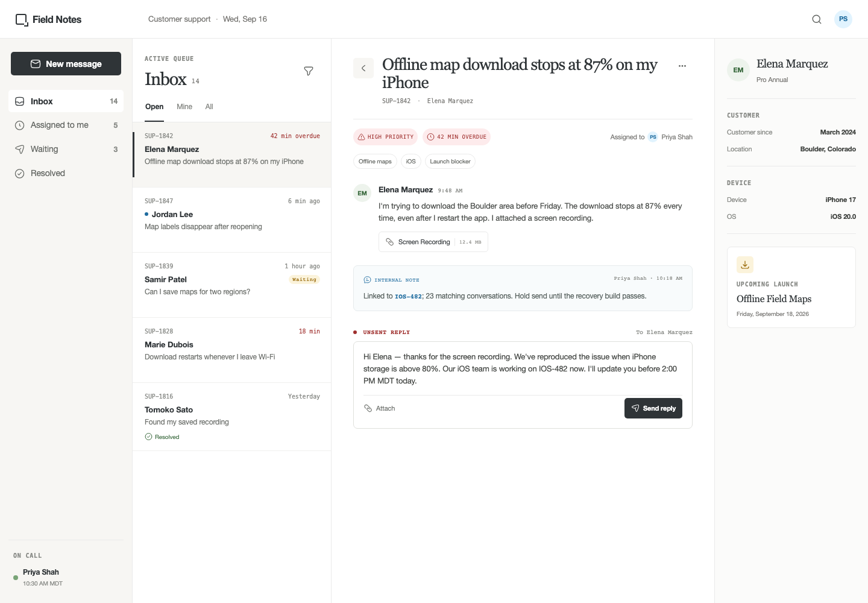Screen dimensions: 868x603
Task: Click the Field Notes logo icon
Action: (22, 20)
